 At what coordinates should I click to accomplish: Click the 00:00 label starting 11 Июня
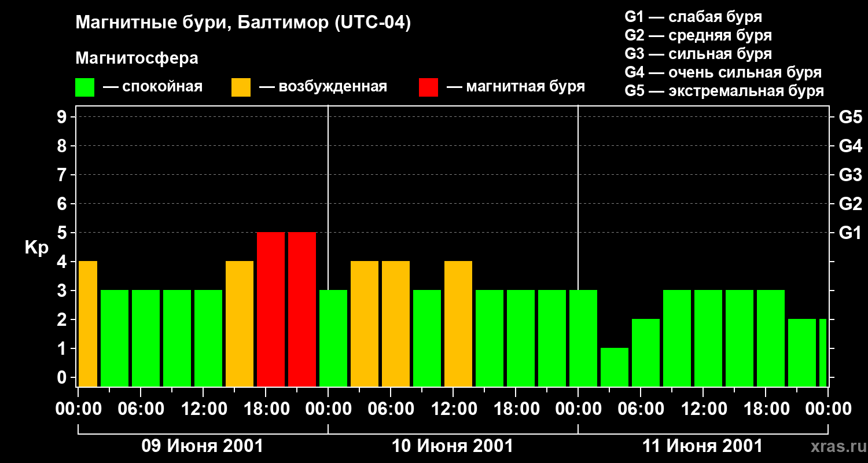pyautogui.click(x=579, y=409)
